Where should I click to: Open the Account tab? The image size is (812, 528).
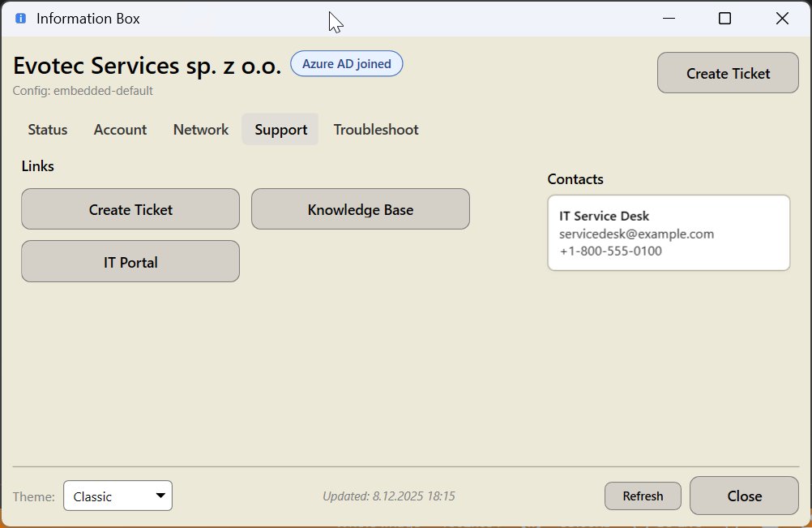point(120,130)
